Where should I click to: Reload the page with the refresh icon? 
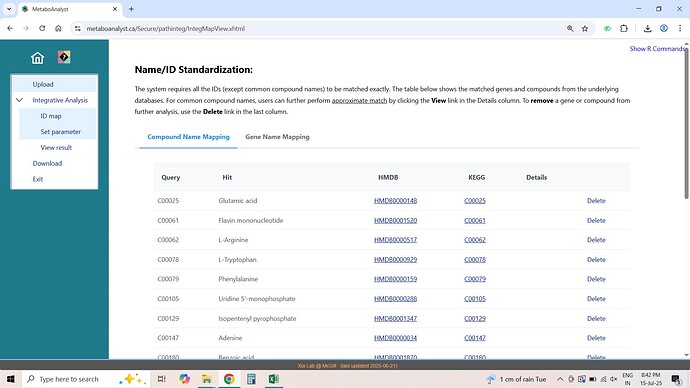(x=42, y=29)
